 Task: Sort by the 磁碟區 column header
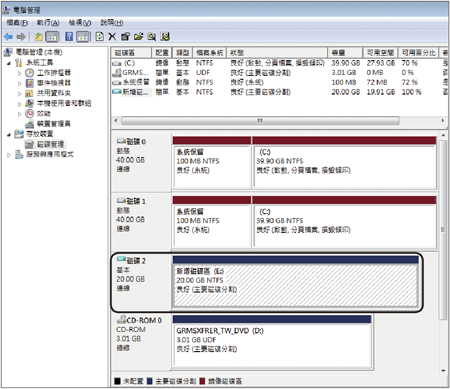click(x=131, y=52)
